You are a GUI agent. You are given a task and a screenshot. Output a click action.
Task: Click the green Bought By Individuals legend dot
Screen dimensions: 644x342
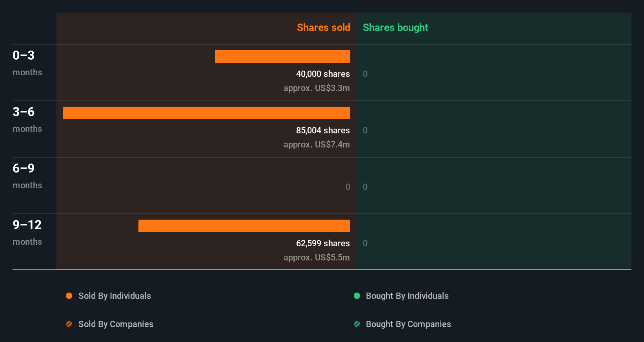coord(357,296)
